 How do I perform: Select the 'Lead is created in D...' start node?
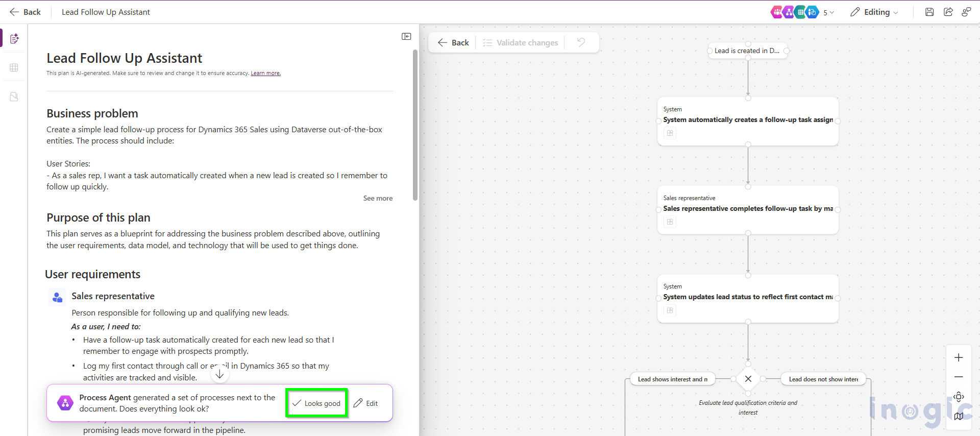[x=748, y=51]
